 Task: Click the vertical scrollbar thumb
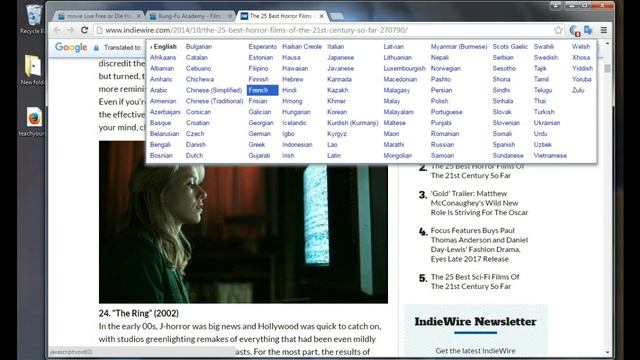click(607, 69)
